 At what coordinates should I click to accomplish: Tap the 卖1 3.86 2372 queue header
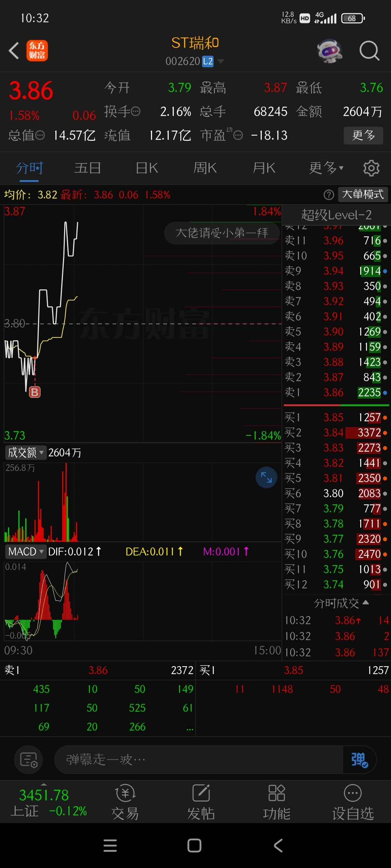coord(98,670)
